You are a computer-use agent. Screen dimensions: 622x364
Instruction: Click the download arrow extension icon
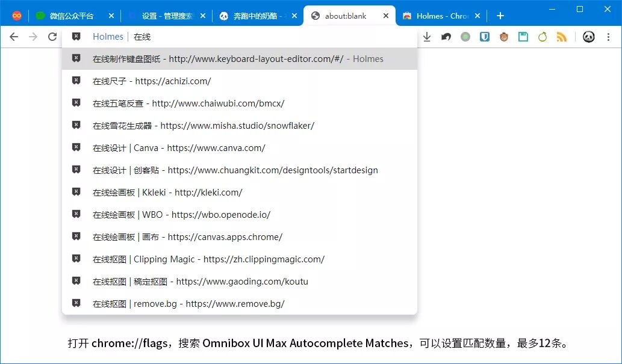coord(427,37)
